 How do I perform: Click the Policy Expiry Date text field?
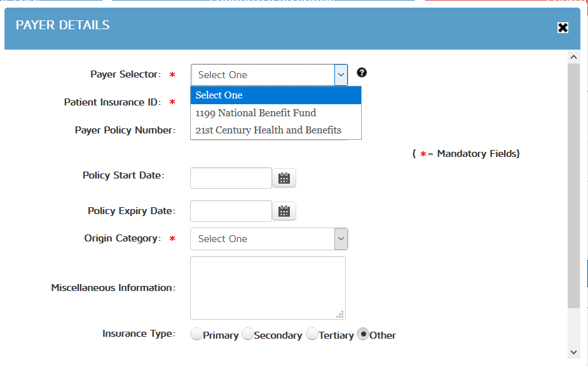pos(231,211)
